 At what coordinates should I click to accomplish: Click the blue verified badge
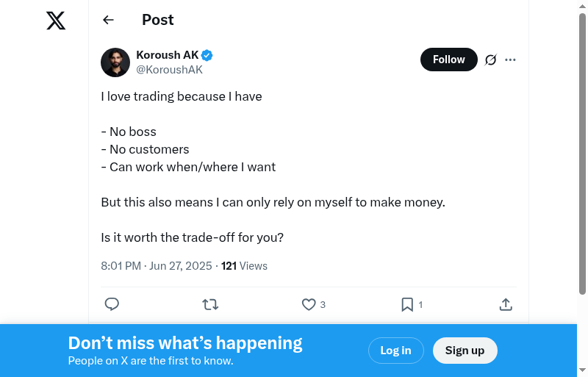(x=207, y=55)
